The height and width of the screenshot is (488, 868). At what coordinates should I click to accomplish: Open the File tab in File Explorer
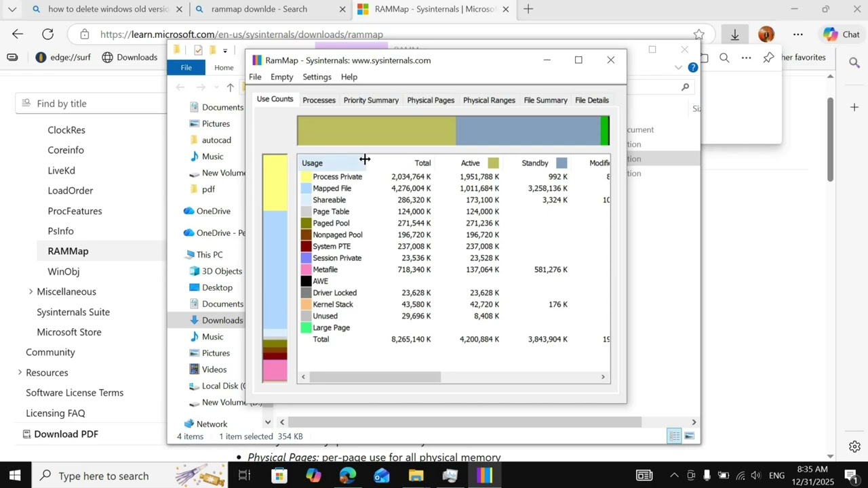(x=186, y=68)
